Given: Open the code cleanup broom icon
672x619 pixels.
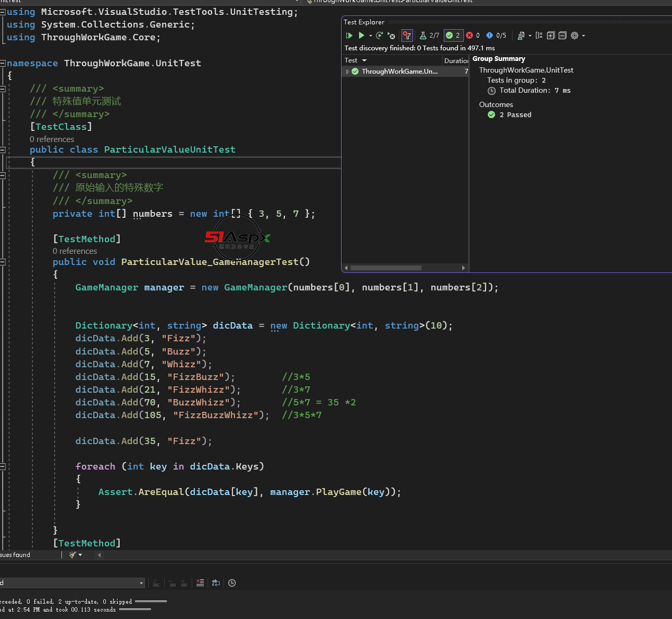Looking at the screenshot, I should point(73,555).
